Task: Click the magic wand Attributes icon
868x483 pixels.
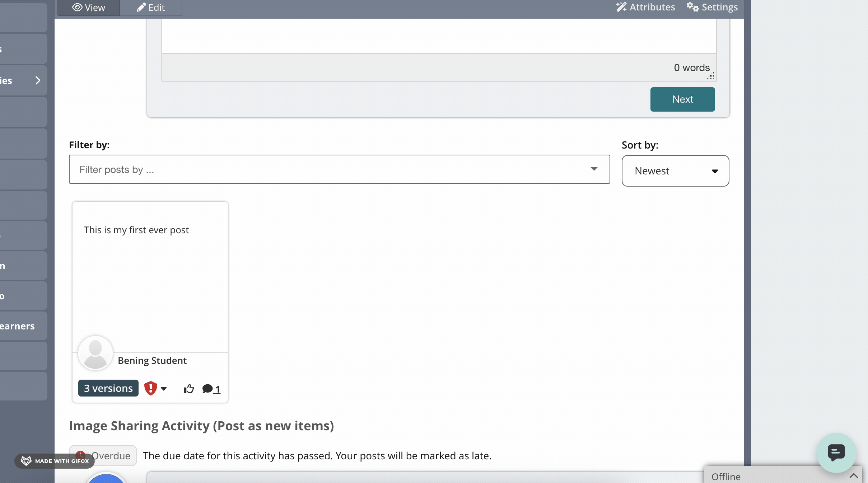Action: (x=621, y=7)
